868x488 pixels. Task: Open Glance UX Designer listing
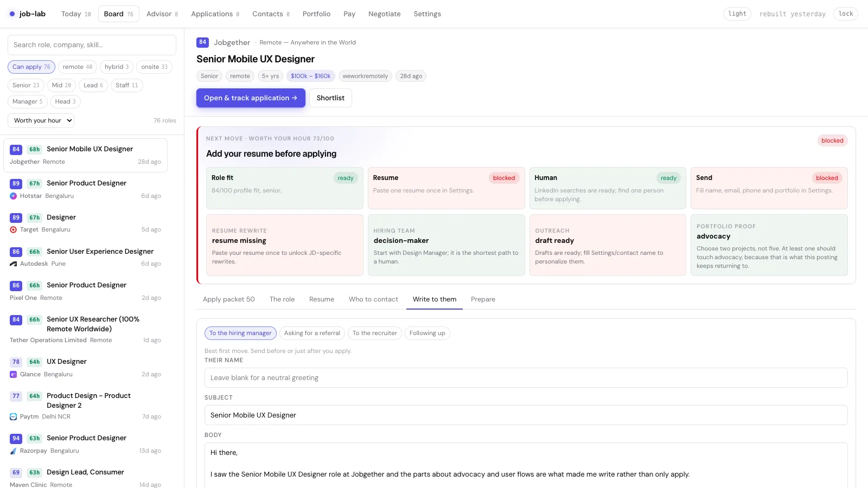point(86,368)
